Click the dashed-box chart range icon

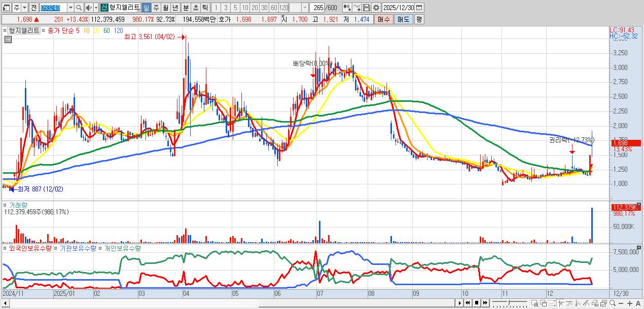pos(552,303)
